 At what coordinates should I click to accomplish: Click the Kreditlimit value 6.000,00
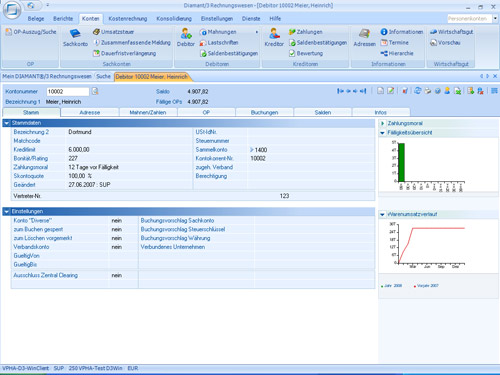click(x=79, y=150)
